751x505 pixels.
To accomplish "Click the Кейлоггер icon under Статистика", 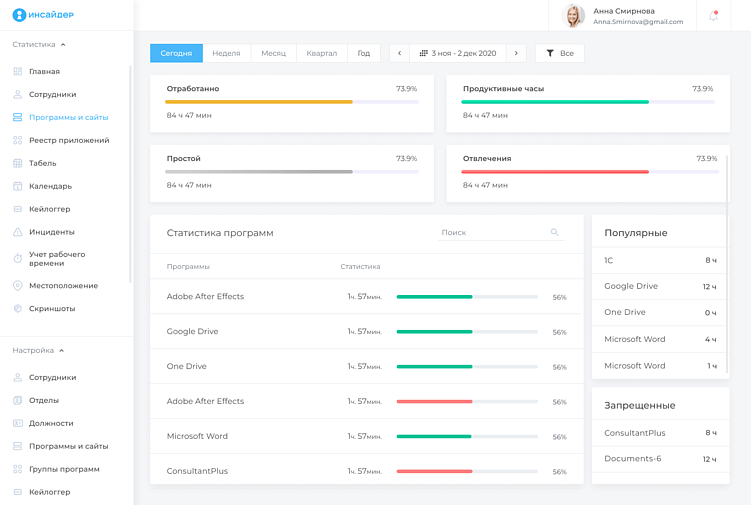I will pyautogui.click(x=18, y=209).
